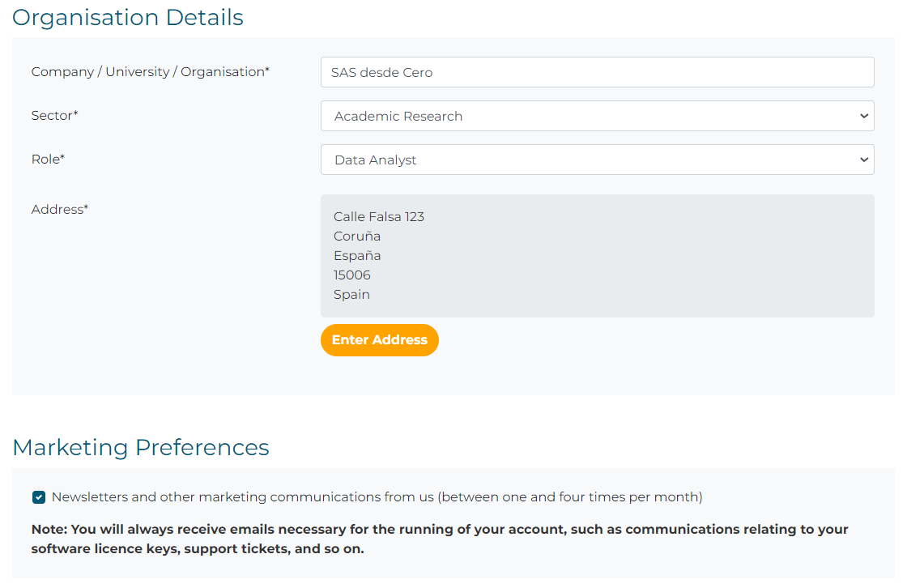Screen dimensions: 907x588
Task: Click the greyed-out Address box
Action: (597, 256)
